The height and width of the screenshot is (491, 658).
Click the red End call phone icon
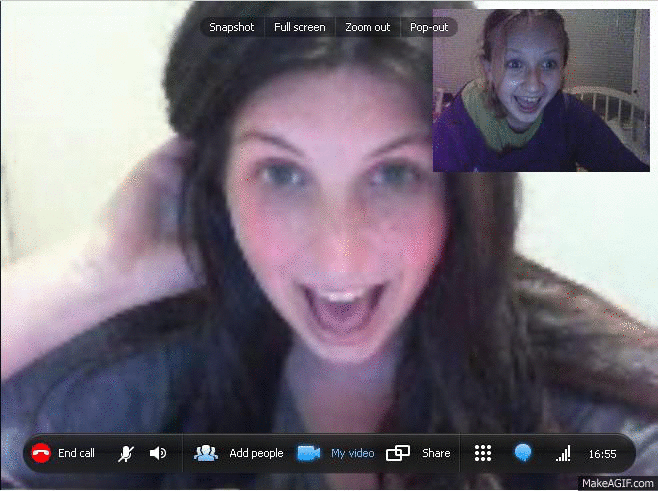(41, 453)
